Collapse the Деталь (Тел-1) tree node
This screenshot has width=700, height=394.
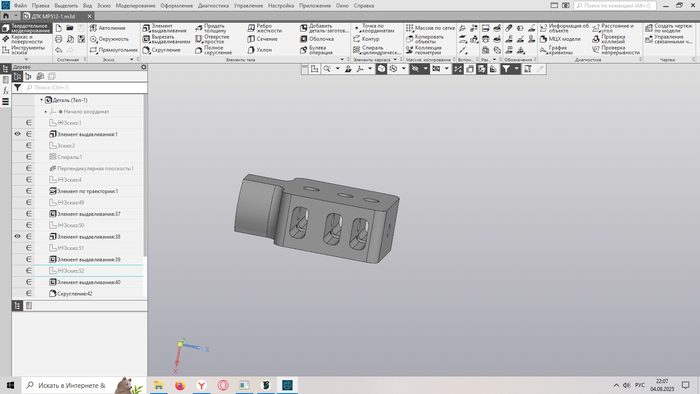pos(42,100)
